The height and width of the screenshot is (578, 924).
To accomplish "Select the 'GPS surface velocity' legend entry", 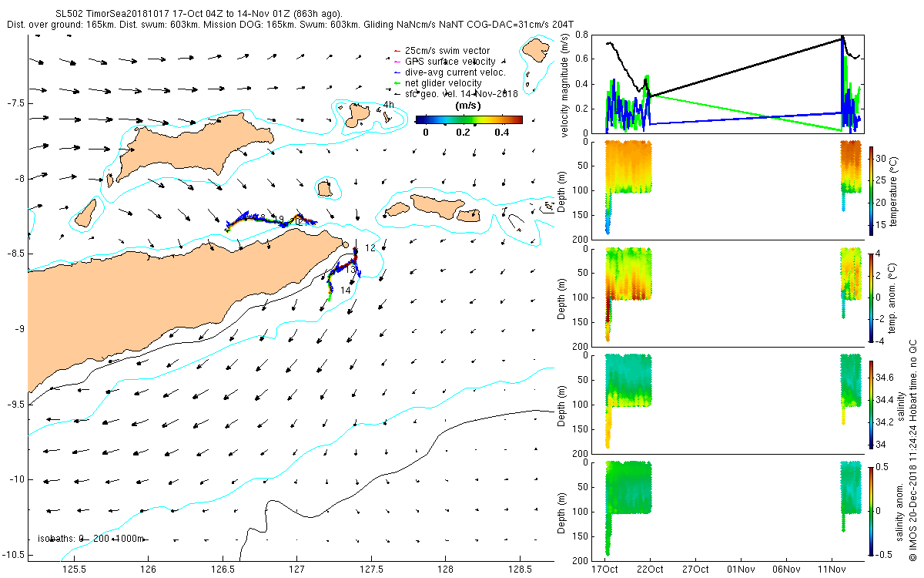I will coord(444,62).
